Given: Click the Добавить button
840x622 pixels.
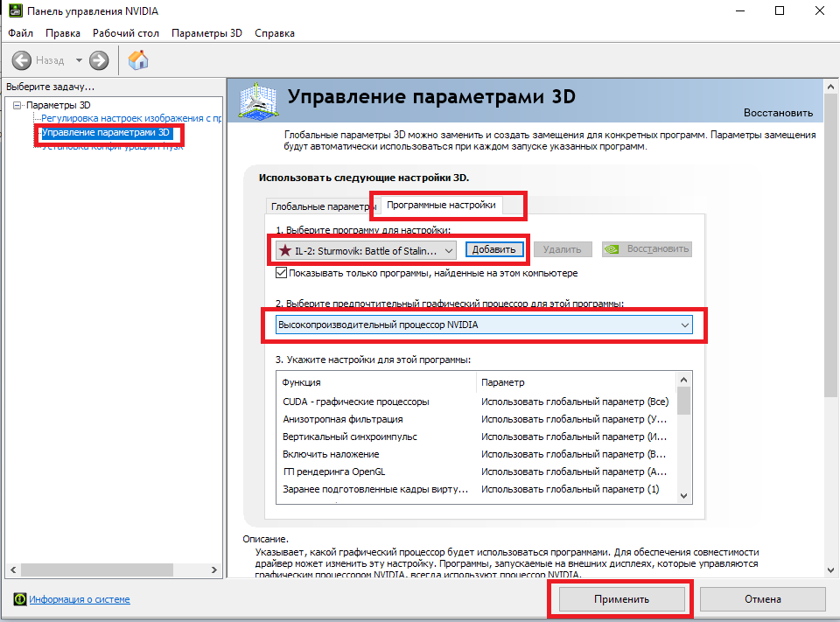Looking at the screenshot, I should [493, 249].
